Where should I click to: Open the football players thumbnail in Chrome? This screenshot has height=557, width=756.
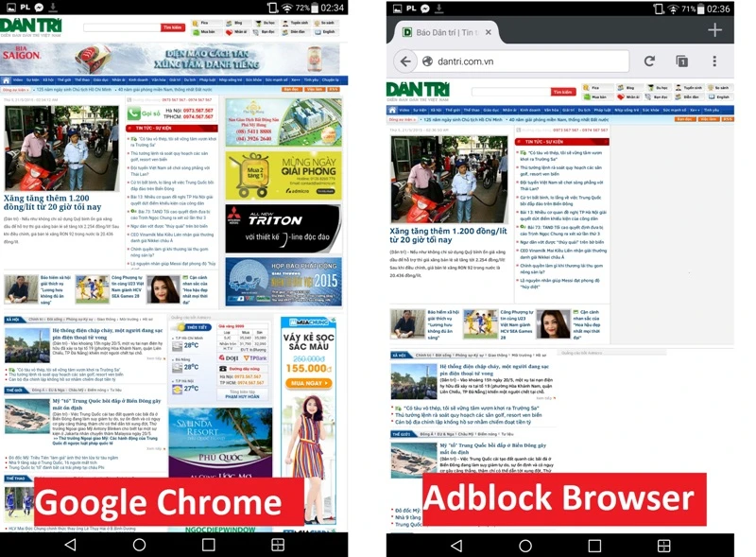92,289
